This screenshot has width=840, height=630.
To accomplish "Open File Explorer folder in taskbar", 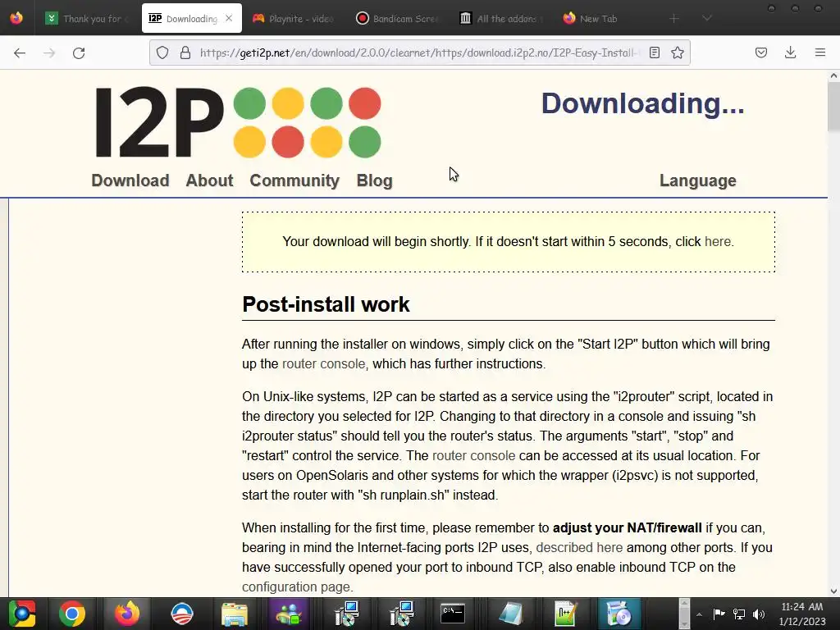I will 234,614.
